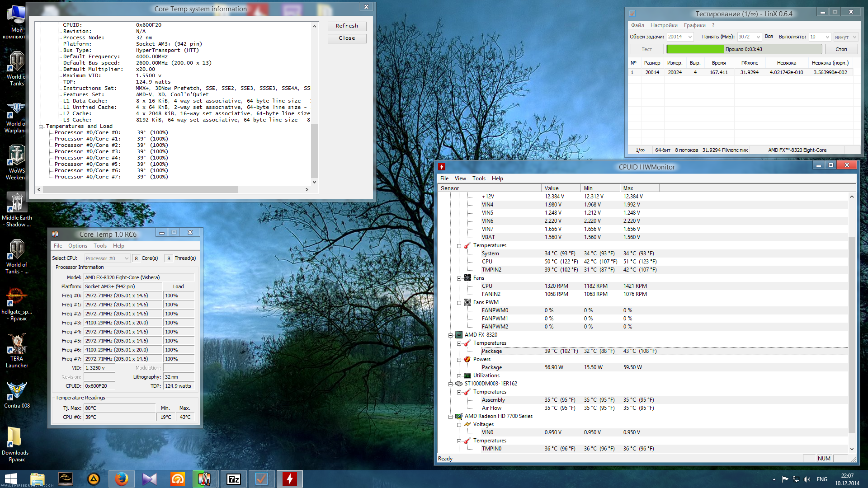
Task: Open the Options menu in Core Temp
Action: click(77, 246)
